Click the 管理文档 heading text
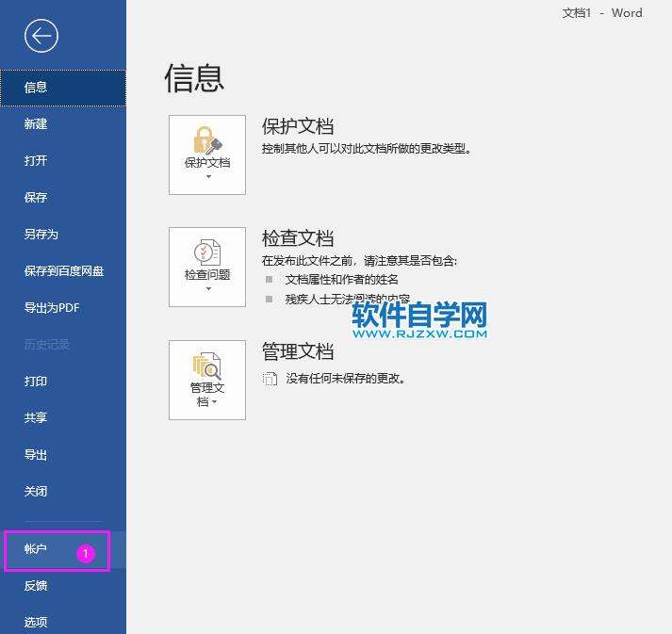The width and height of the screenshot is (672, 634). (x=298, y=351)
